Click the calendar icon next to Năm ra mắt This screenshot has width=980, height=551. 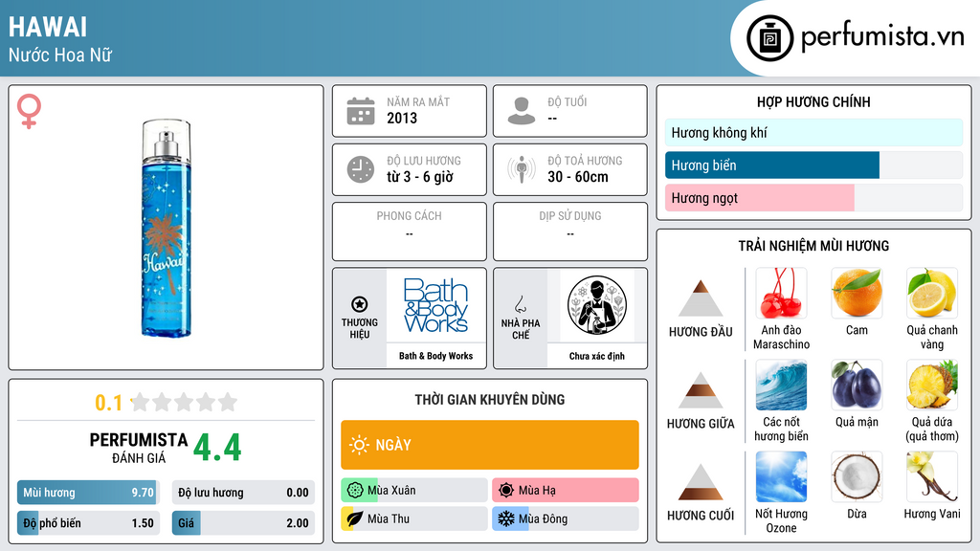(x=361, y=111)
